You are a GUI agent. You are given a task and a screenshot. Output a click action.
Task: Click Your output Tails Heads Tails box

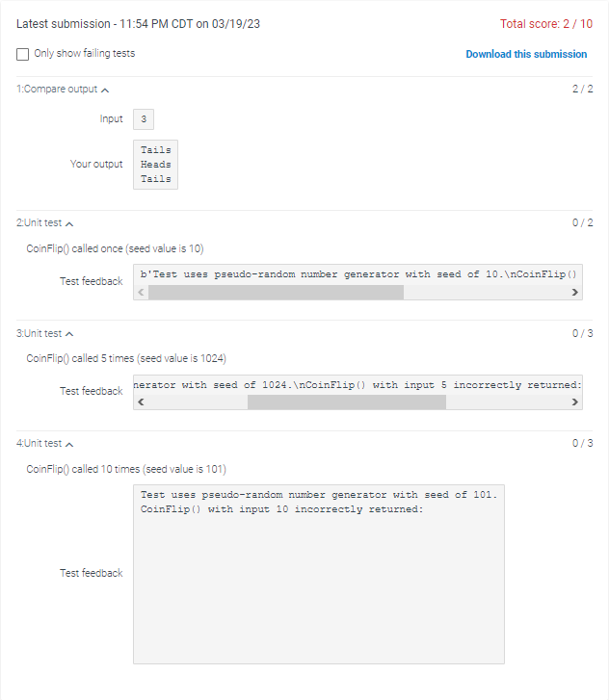click(x=155, y=165)
